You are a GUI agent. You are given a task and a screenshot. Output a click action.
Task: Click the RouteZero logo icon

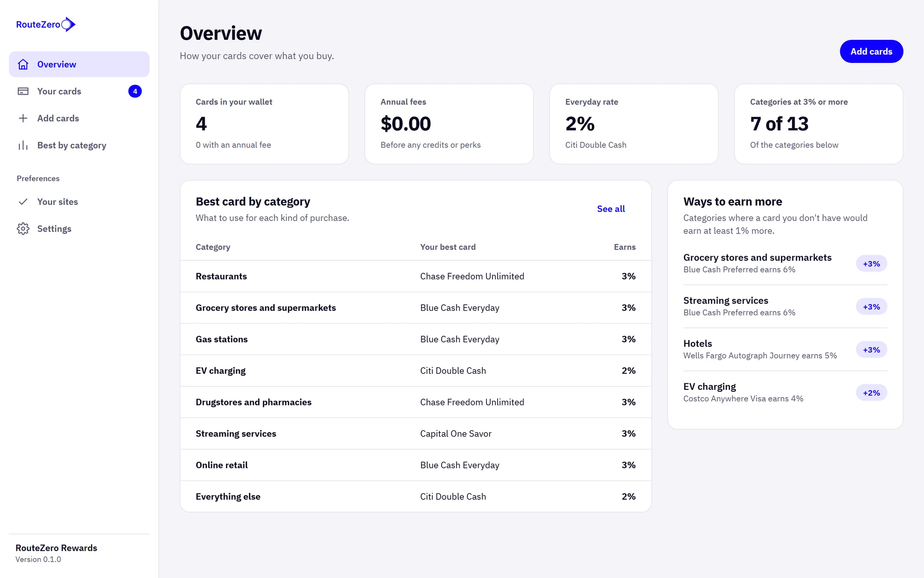click(x=68, y=25)
